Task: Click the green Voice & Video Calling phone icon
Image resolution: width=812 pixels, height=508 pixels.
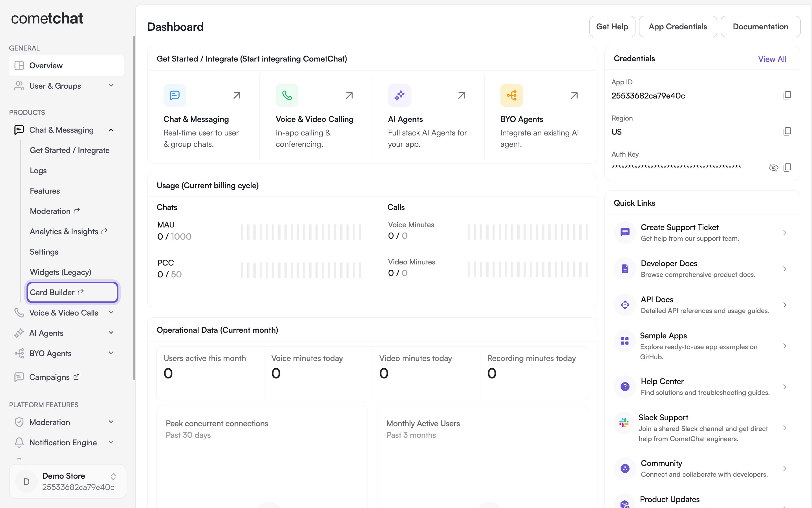Action: pyautogui.click(x=287, y=95)
